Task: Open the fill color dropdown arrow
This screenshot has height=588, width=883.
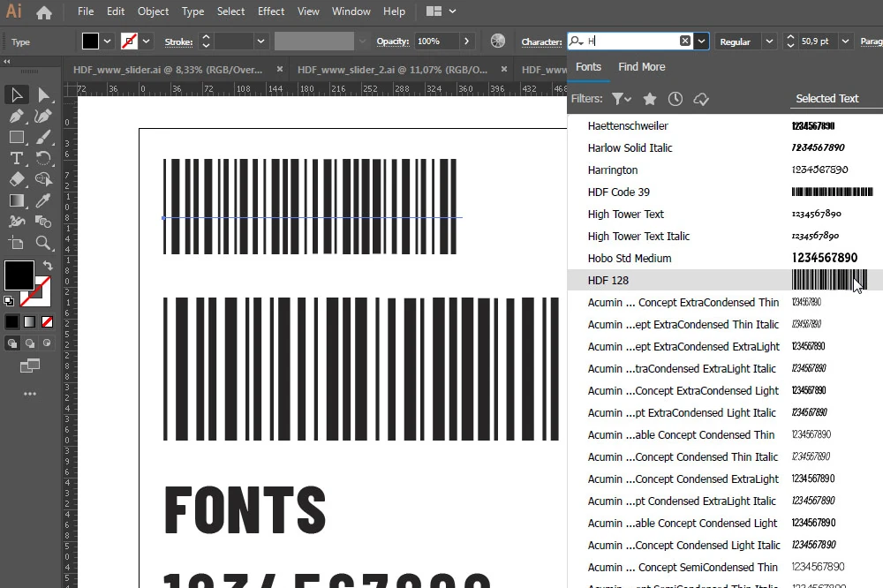Action: pos(108,41)
